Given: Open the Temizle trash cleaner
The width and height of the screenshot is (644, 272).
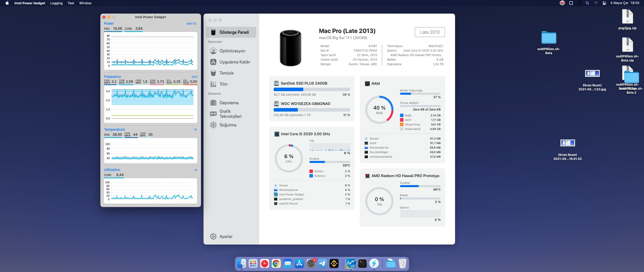Looking at the screenshot, I should coord(226,73).
